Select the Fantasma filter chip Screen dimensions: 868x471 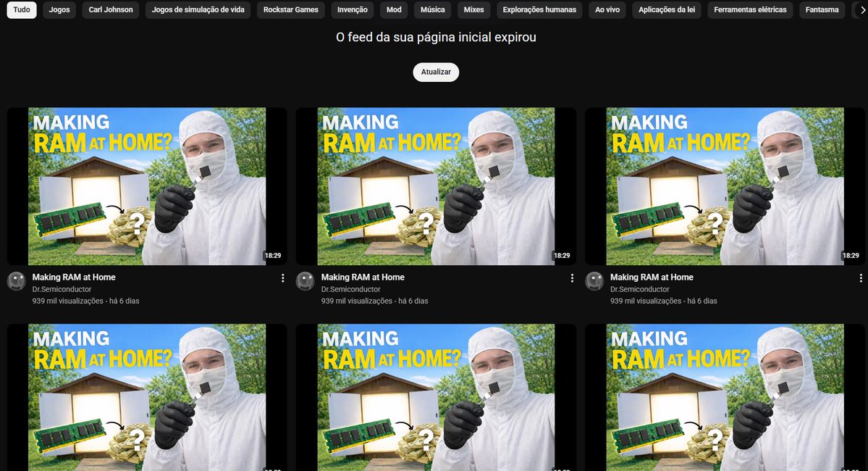822,10
